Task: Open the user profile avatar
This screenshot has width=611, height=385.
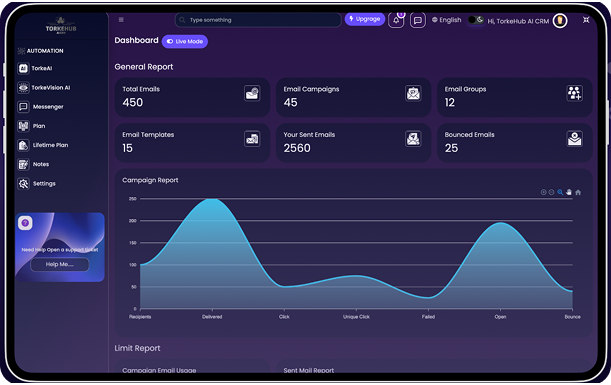Action: pyautogui.click(x=560, y=20)
